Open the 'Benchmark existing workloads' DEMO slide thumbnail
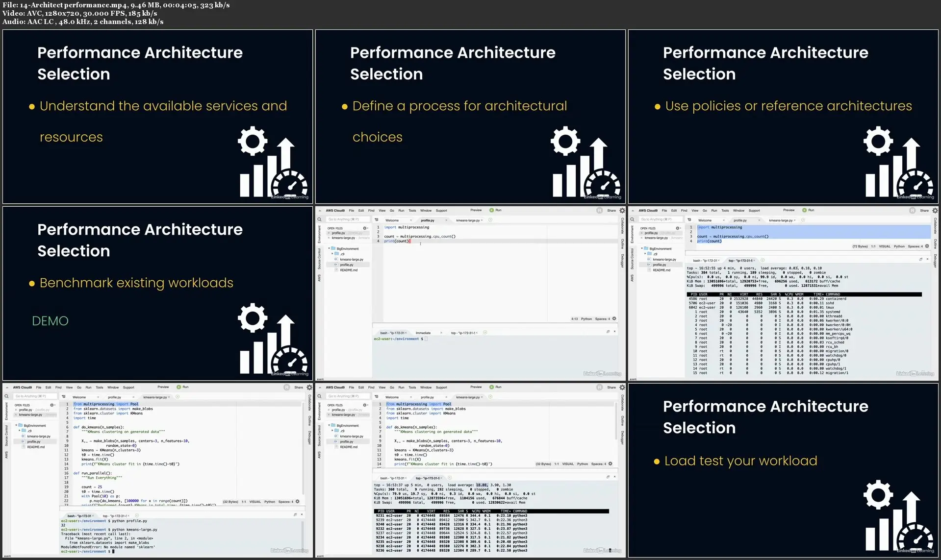This screenshot has height=560, width=941. [157, 293]
